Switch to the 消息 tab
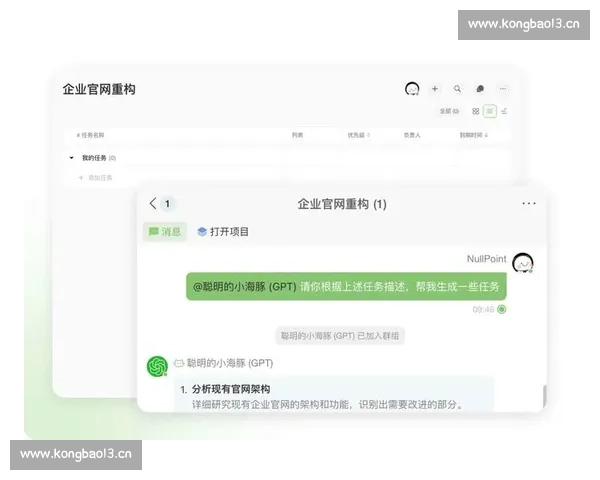 (x=165, y=232)
